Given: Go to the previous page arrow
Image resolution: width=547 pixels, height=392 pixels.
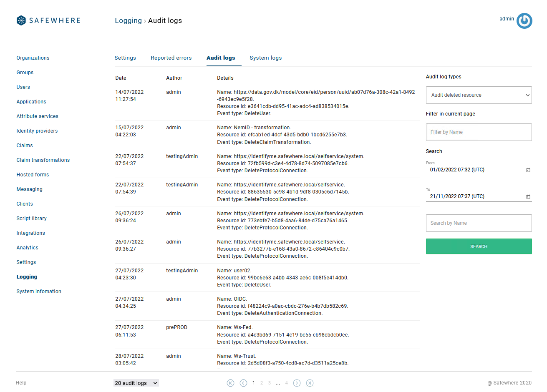Looking at the screenshot, I should (243, 383).
